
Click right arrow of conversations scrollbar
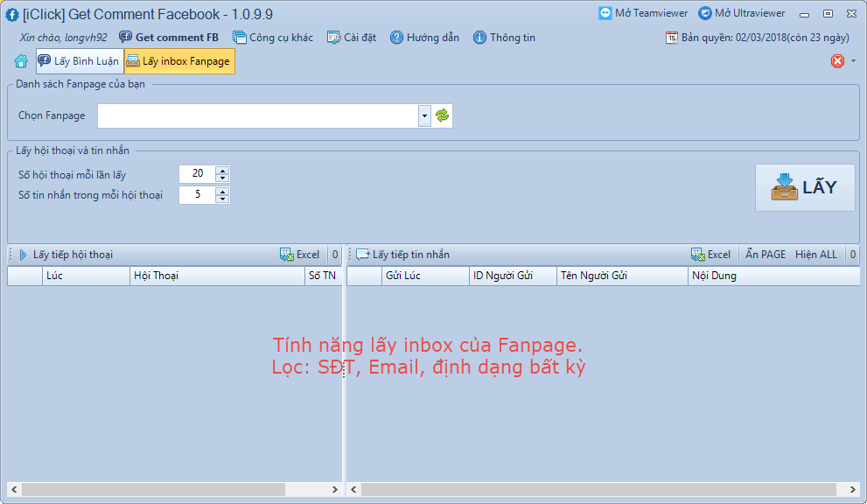(334, 489)
